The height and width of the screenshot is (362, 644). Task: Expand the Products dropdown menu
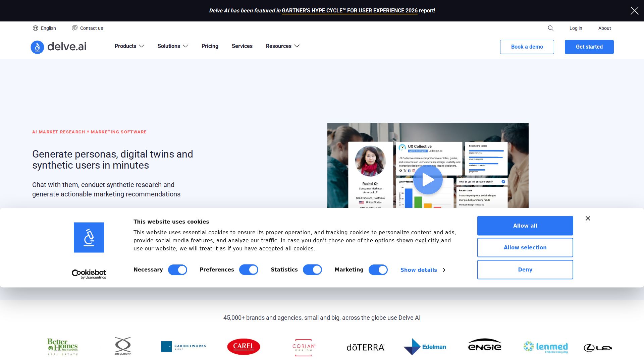[129, 46]
